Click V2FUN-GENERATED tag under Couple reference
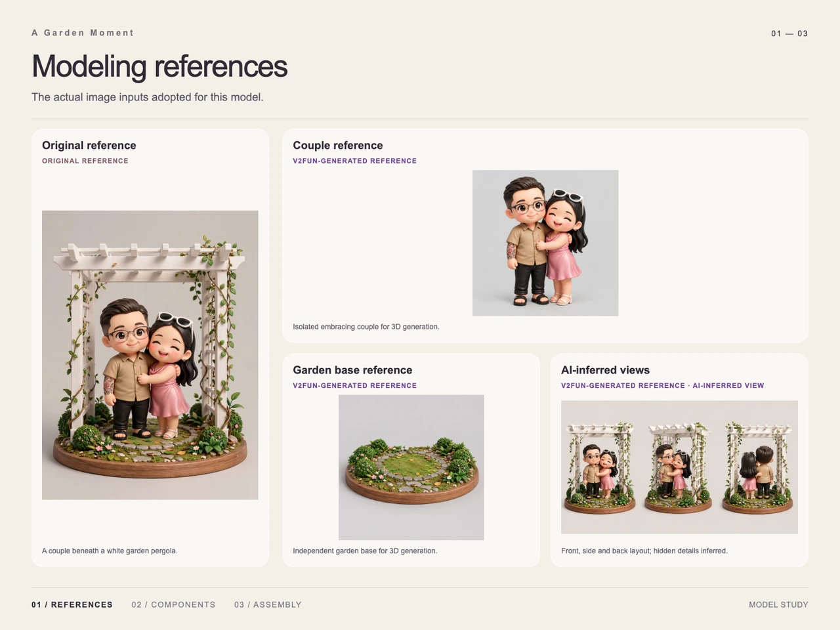This screenshot has width=840, height=630. pos(355,161)
